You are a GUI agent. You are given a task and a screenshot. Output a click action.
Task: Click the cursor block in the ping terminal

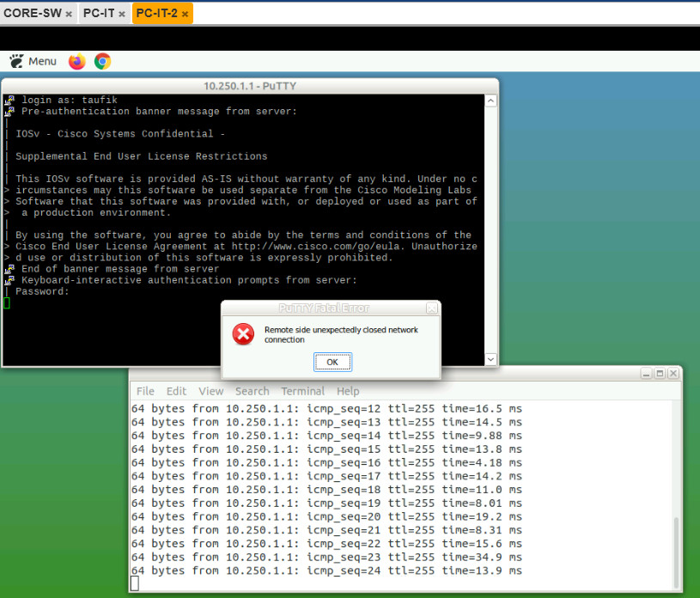click(x=135, y=583)
